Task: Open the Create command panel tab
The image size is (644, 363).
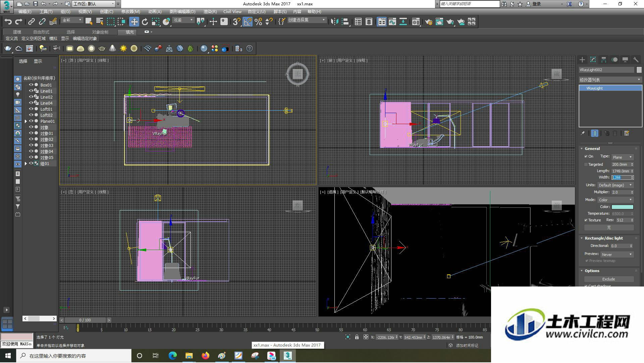Action: tap(582, 60)
